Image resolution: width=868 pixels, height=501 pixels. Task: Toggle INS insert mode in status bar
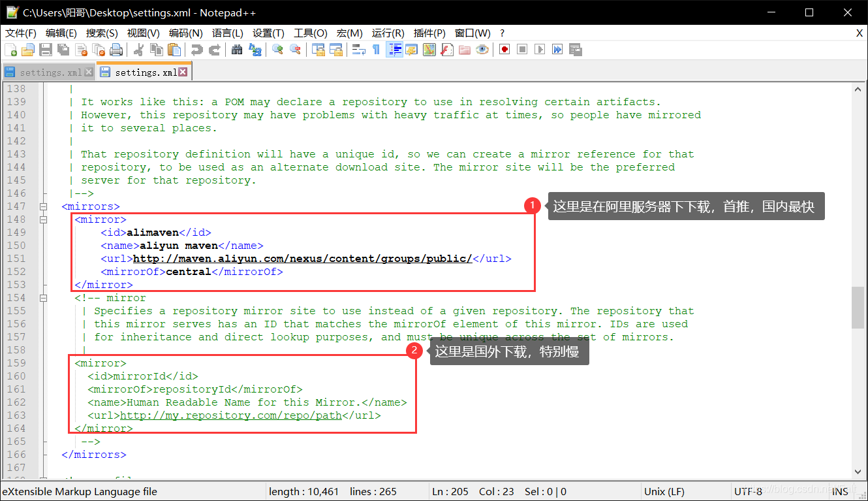[840, 492]
